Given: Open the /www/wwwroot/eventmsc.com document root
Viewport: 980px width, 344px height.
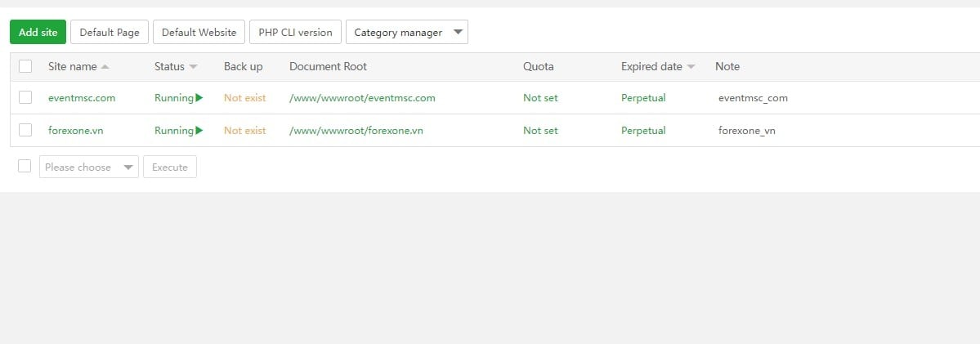Looking at the screenshot, I should pyautogui.click(x=362, y=98).
